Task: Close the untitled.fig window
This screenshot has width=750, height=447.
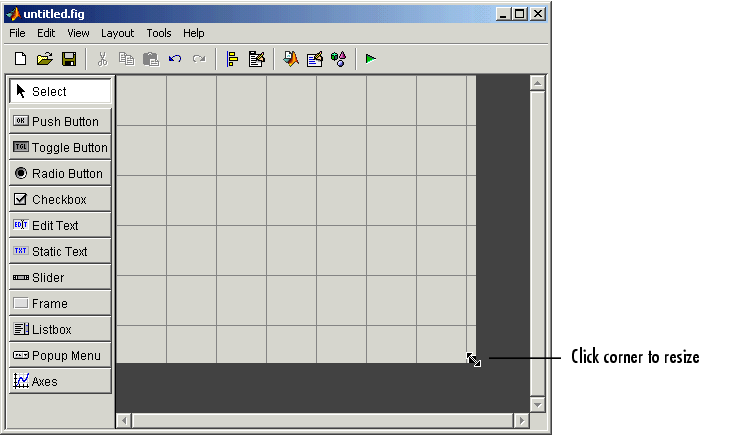Action: [x=538, y=14]
